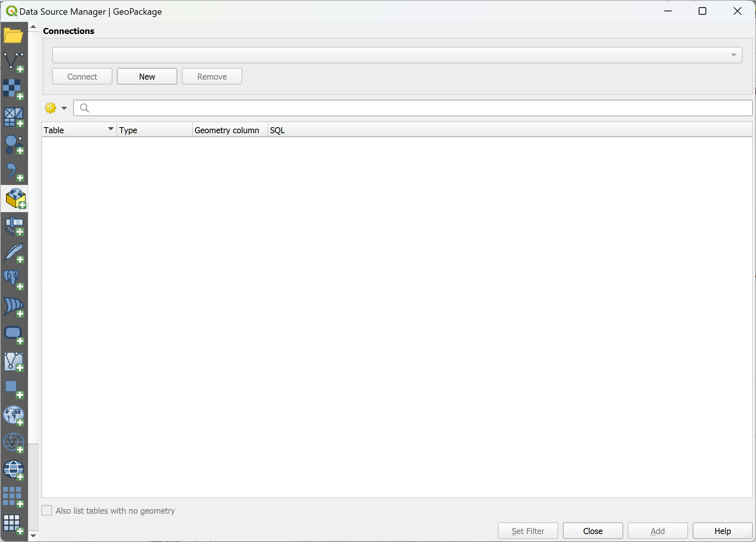Click the Connect button
756x542 pixels.
(x=82, y=77)
